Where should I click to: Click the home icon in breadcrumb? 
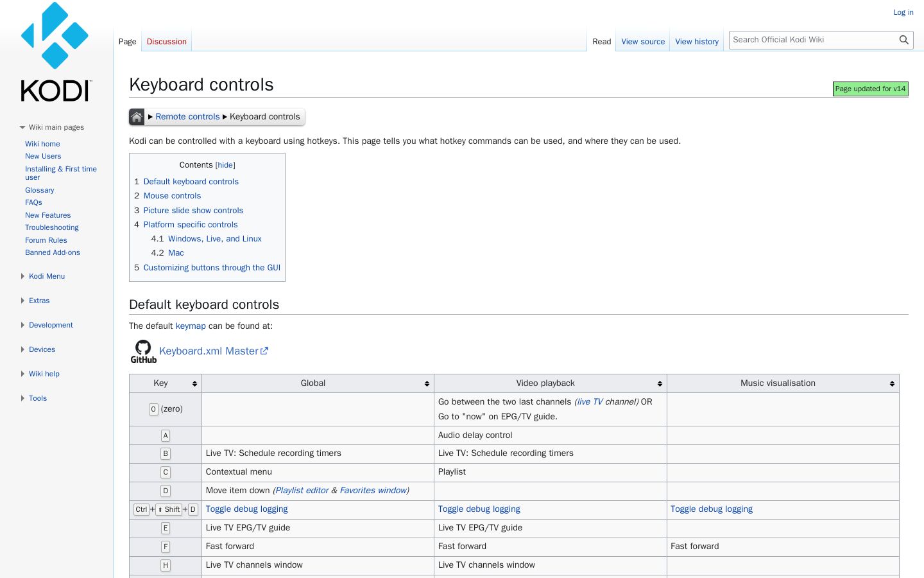coord(137,117)
